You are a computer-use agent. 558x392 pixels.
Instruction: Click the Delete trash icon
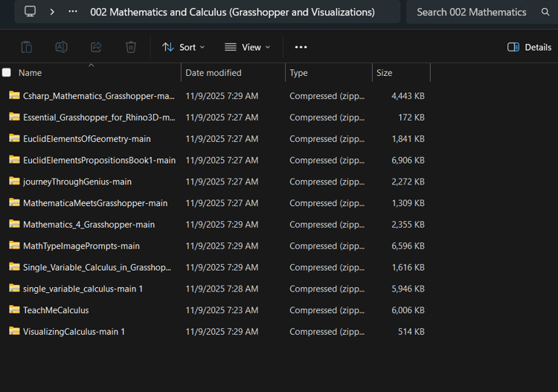pos(131,47)
